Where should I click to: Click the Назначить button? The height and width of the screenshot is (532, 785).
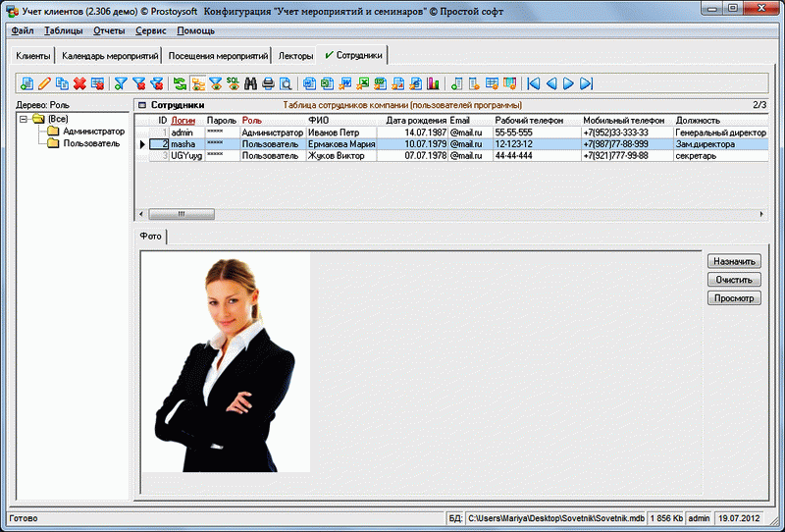click(x=734, y=261)
